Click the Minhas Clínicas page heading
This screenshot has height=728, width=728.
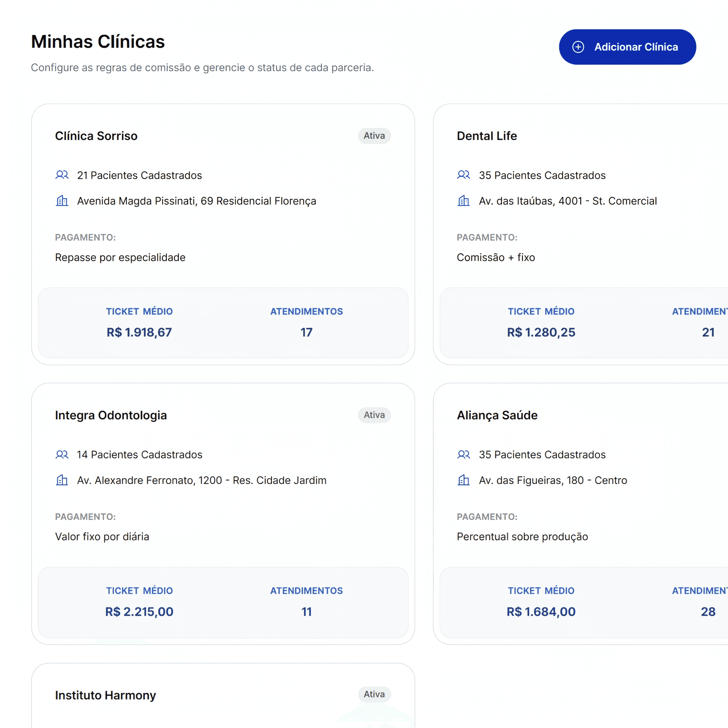(98, 42)
